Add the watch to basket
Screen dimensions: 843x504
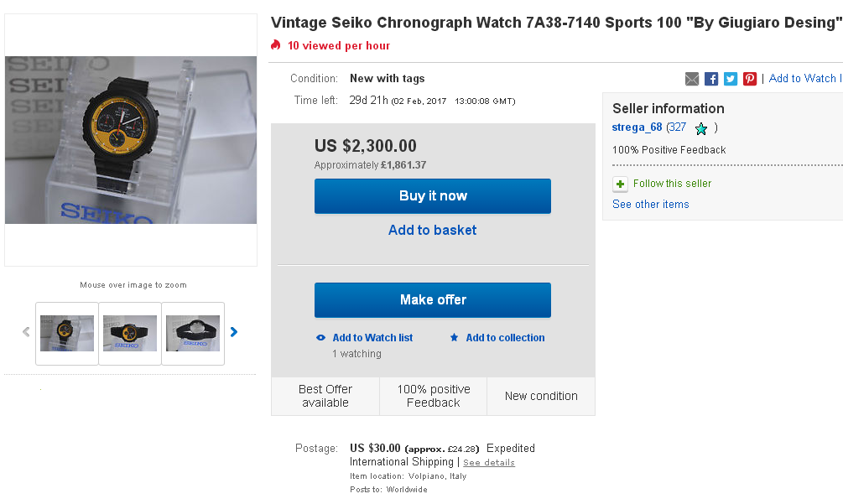click(433, 231)
